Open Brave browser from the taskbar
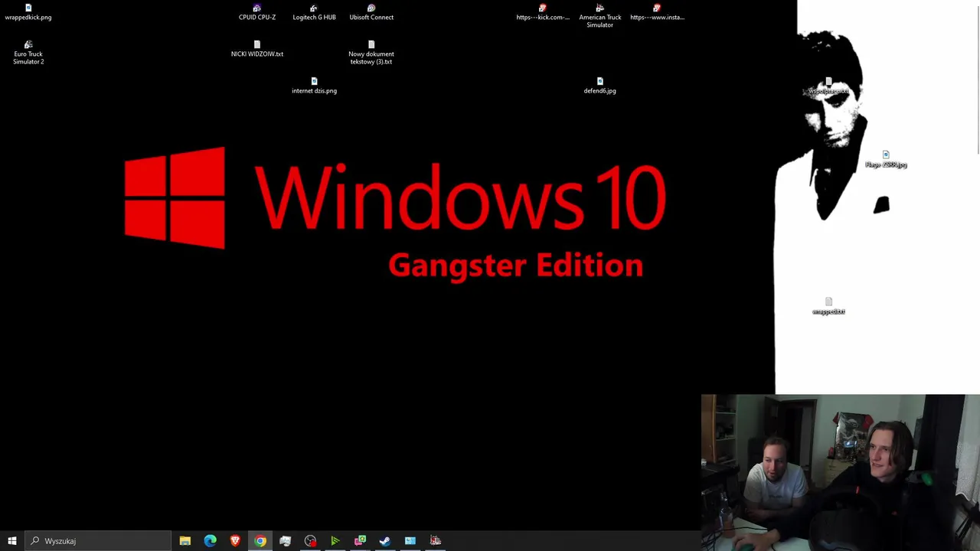The width and height of the screenshot is (980, 551). point(235,541)
